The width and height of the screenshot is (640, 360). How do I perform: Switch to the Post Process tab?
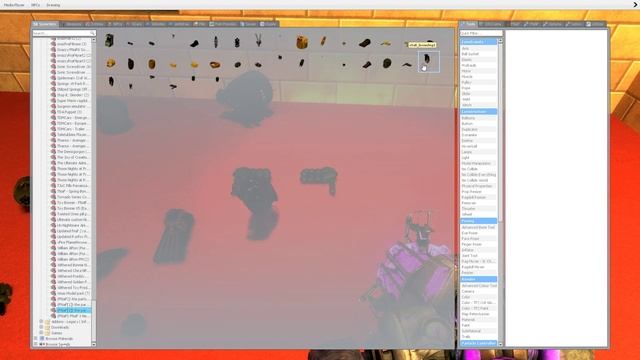[x=223, y=24]
